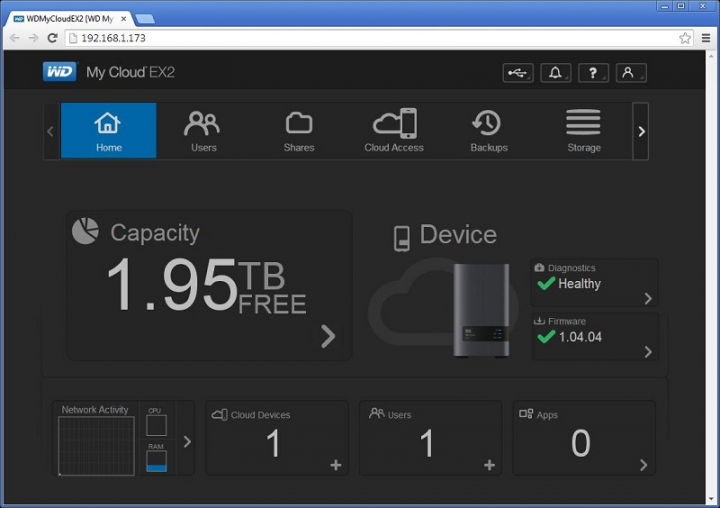Image resolution: width=720 pixels, height=508 pixels.
Task: Expand Apps panel arrow
Action: [643, 465]
